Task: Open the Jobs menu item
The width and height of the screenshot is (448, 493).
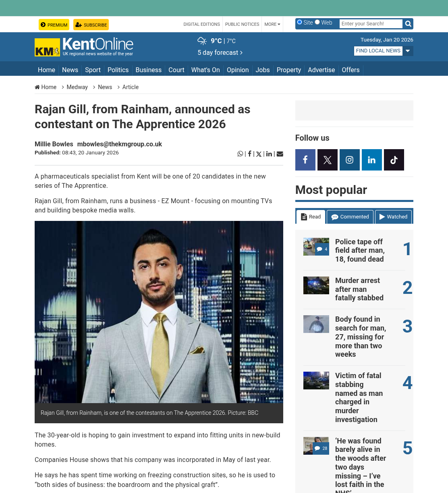Action: tap(263, 70)
